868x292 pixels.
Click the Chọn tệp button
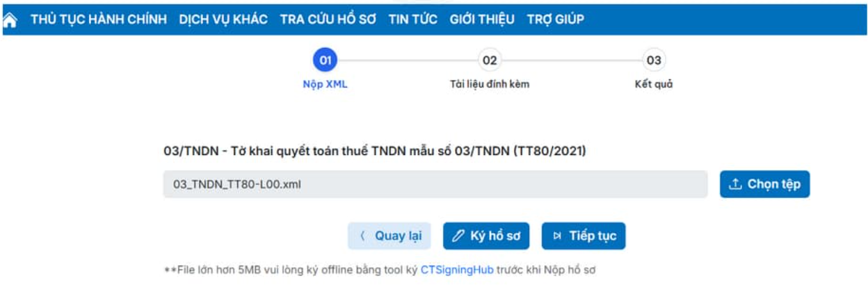[765, 184]
